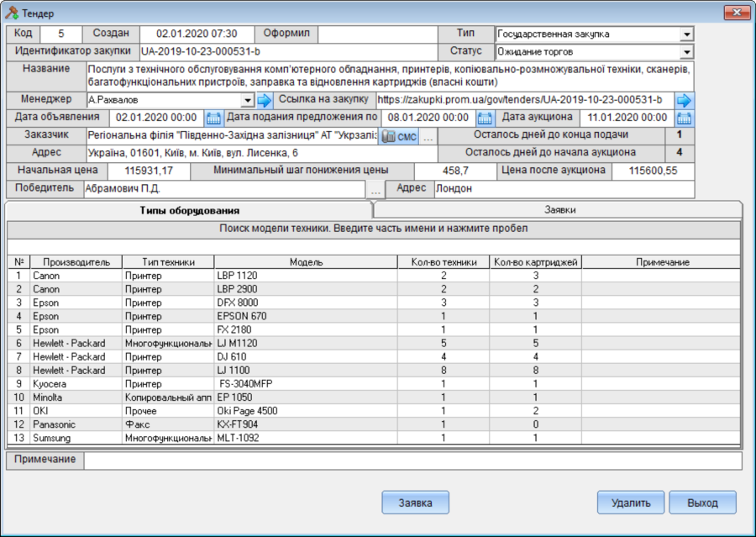Select the Oki Page 4500 model cell

click(x=306, y=411)
